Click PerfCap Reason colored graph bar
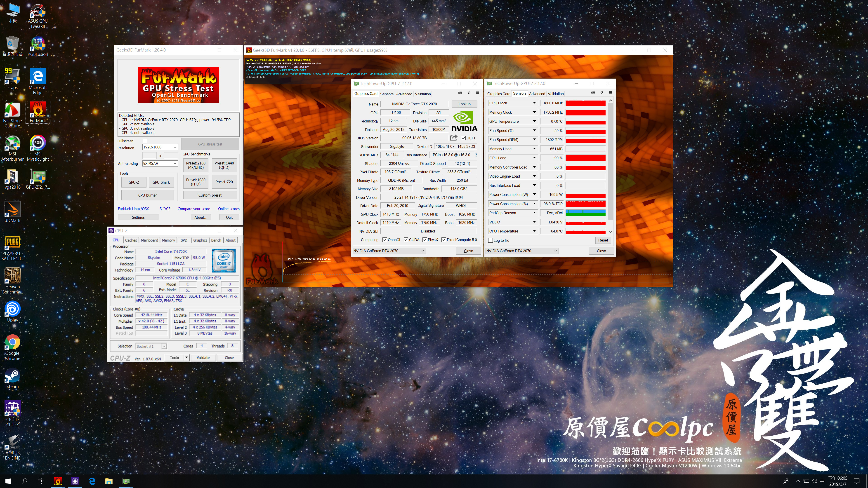868x488 pixels. pos(585,213)
